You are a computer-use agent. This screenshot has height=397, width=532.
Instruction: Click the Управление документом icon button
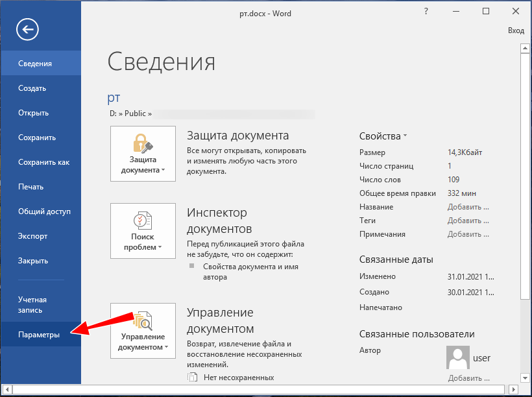click(143, 330)
